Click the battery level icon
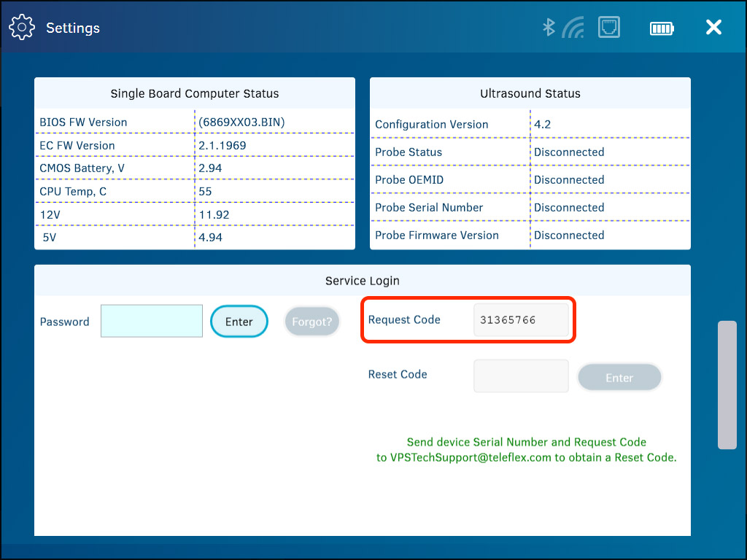747x560 pixels. click(662, 28)
